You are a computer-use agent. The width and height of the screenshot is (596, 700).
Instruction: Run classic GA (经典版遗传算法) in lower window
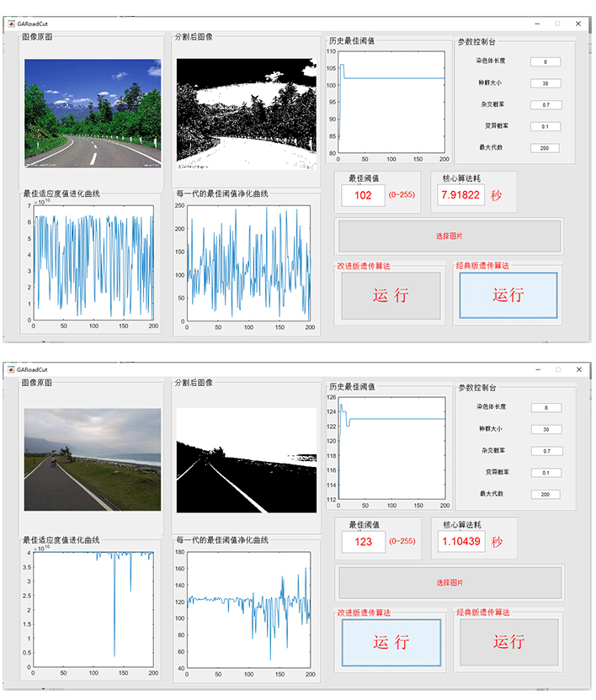click(509, 641)
